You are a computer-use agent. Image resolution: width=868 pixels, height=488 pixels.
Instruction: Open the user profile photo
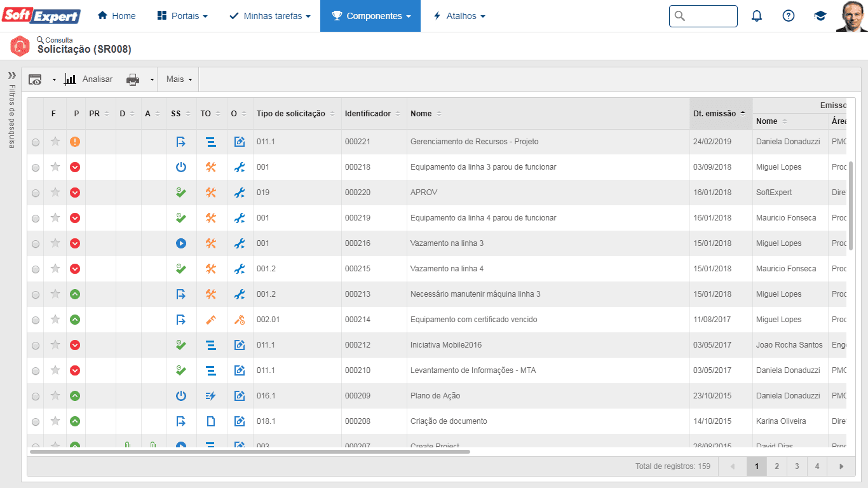click(852, 16)
